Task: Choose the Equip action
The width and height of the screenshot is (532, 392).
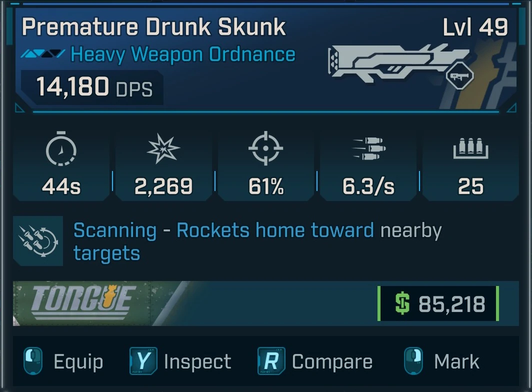Action: (x=63, y=361)
